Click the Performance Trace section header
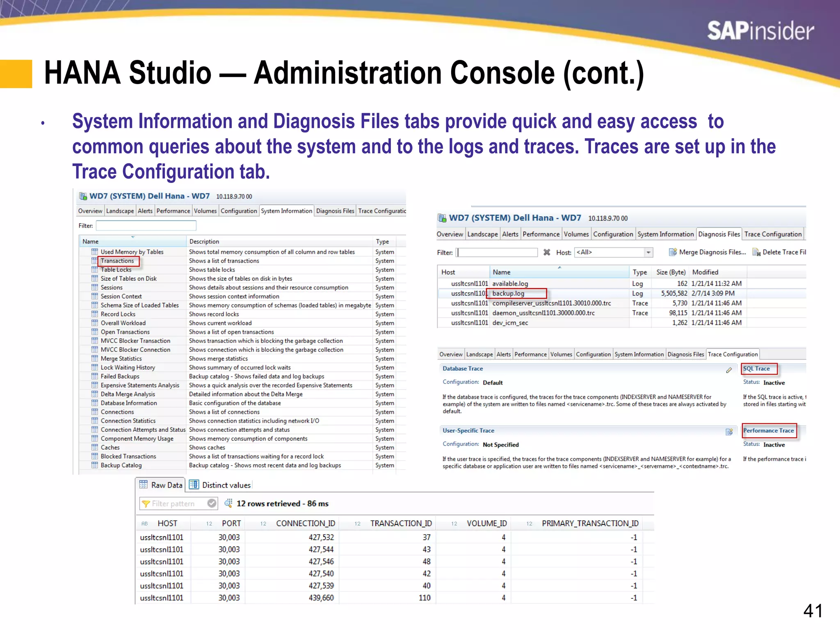Viewport: 840px width, 630px height. point(769,431)
